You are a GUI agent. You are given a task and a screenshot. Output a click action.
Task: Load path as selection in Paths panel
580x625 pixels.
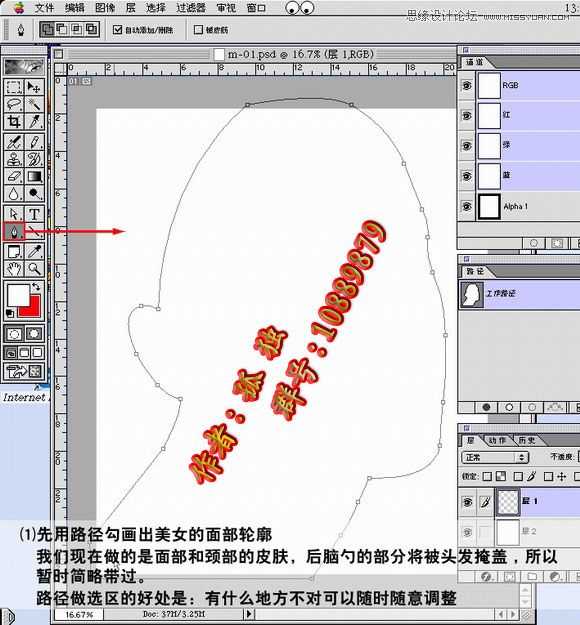[x=532, y=407]
